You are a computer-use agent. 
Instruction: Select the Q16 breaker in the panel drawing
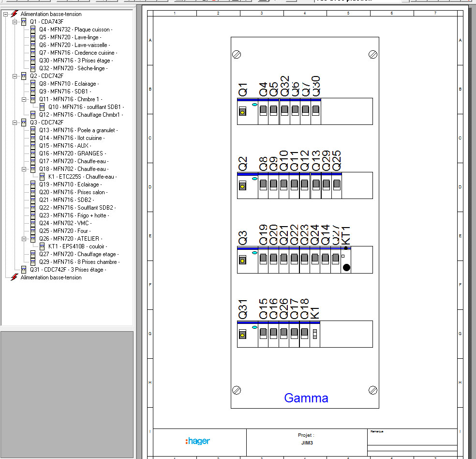(273, 334)
